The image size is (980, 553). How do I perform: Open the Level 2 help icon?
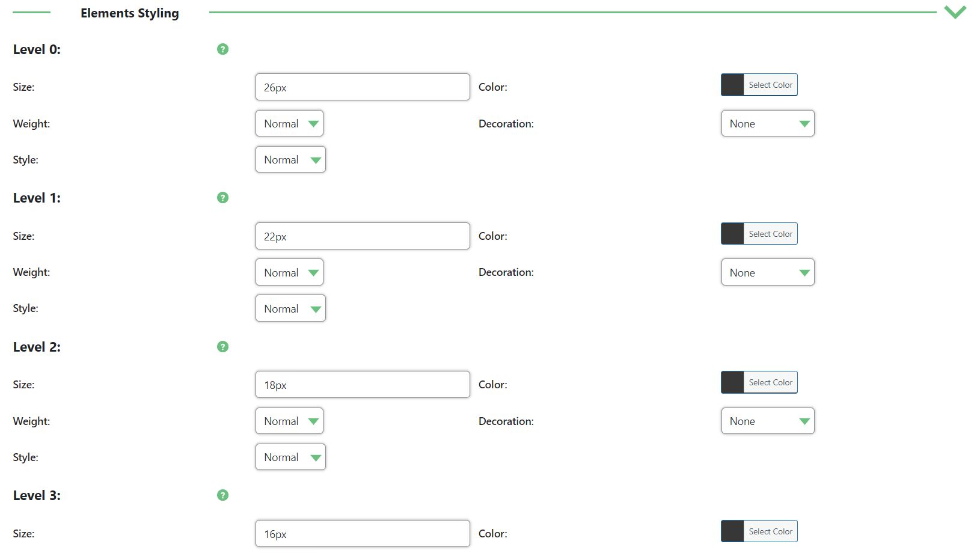tap(222, 347)
